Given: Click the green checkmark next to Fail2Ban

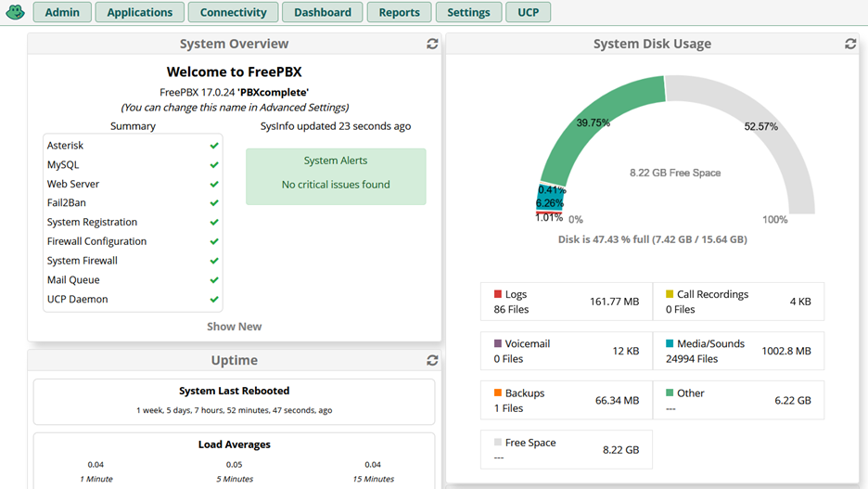Looking at the screenshot, I should click(214, 202).
